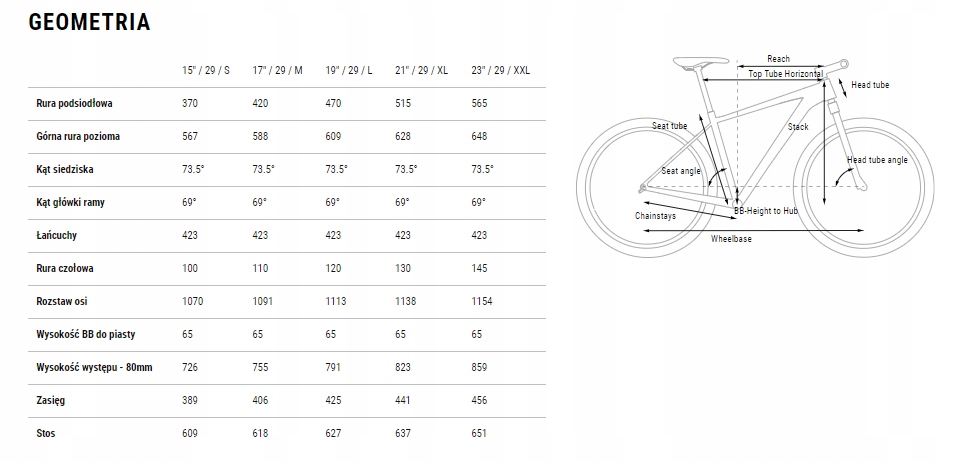Click the 21" / 29 / XL column header

(x=421, y=70)
